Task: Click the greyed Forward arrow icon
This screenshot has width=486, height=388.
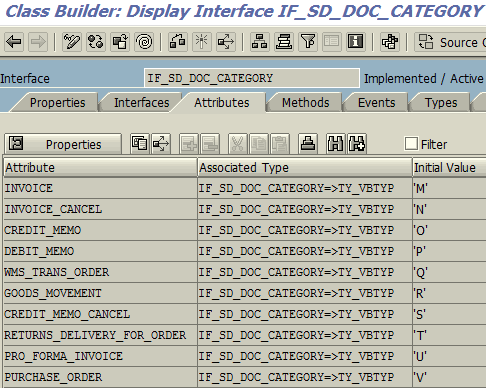Action: point(38,42)
